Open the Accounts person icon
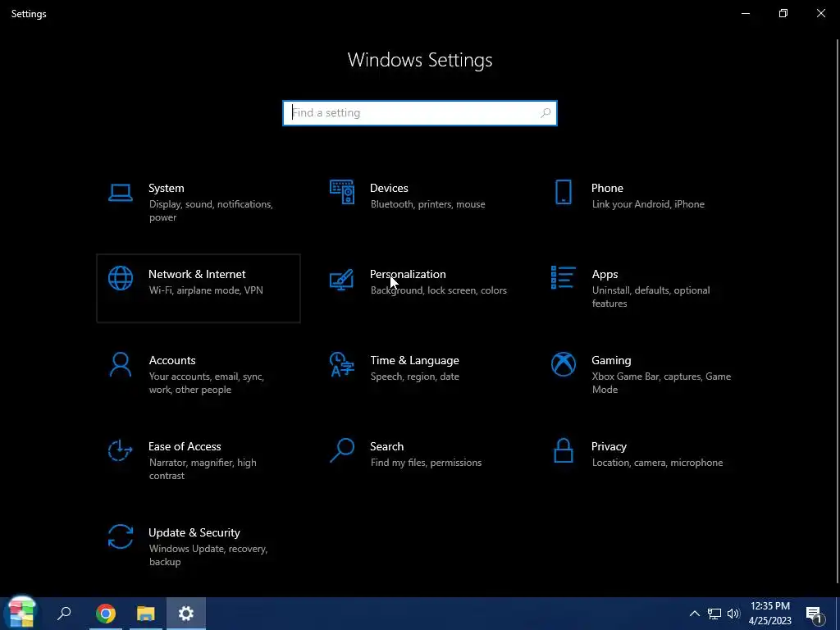Image resolution: width=840 pixels, height=630 pixels. (120, 364)
